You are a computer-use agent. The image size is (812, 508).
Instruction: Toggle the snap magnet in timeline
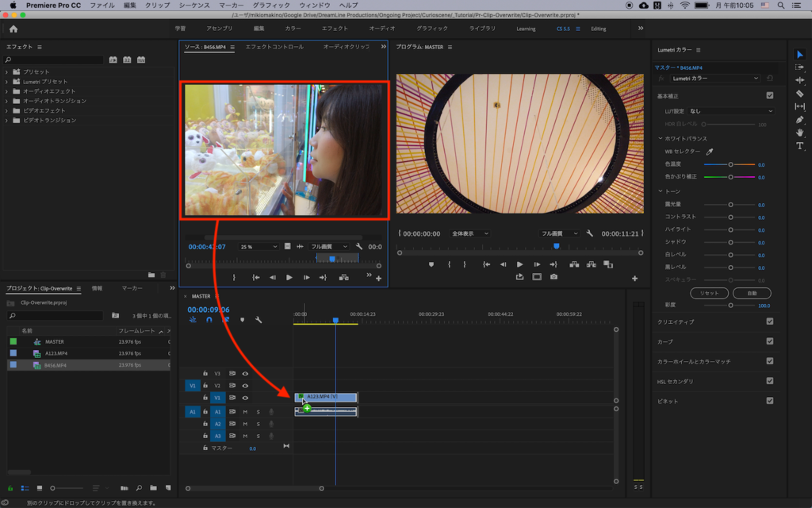(x=209, y=320)
